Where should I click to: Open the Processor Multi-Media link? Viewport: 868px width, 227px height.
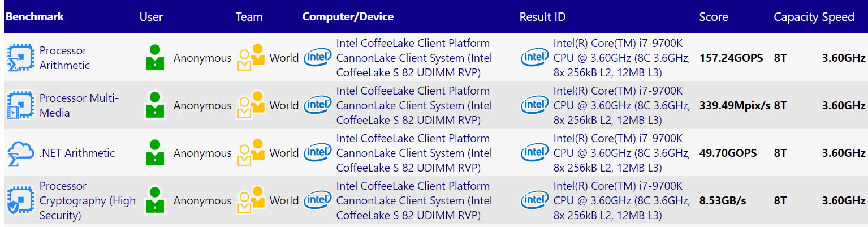tap(79, 105)
